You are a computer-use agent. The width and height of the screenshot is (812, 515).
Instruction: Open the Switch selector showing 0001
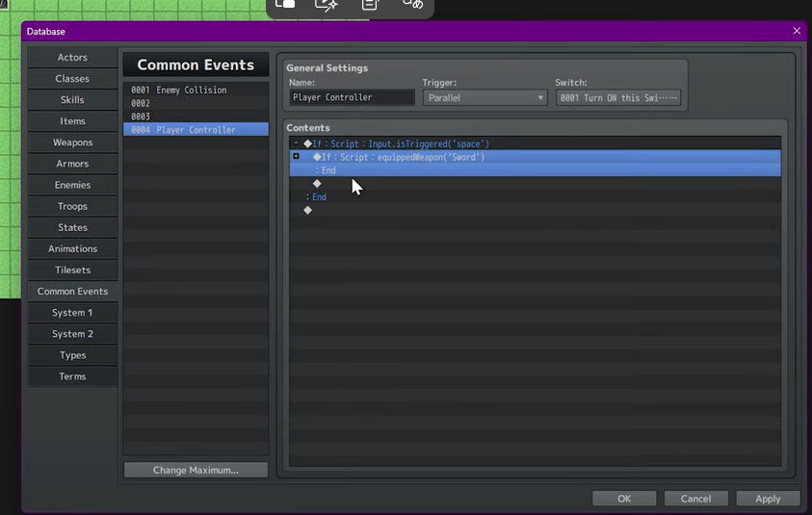pos(617,97)
